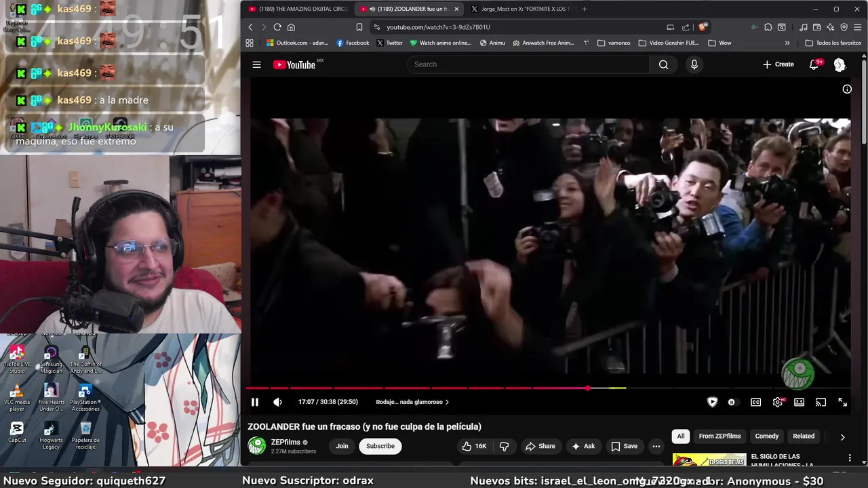Image resolution: width=868 pixels, height=488 pixels.
Task: Open the ZEPfilms channel name link
Action: click(x=285, y=442)
